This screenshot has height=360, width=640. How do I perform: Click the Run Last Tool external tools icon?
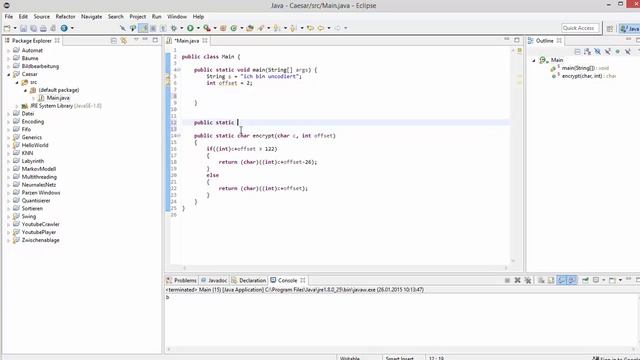207,28
